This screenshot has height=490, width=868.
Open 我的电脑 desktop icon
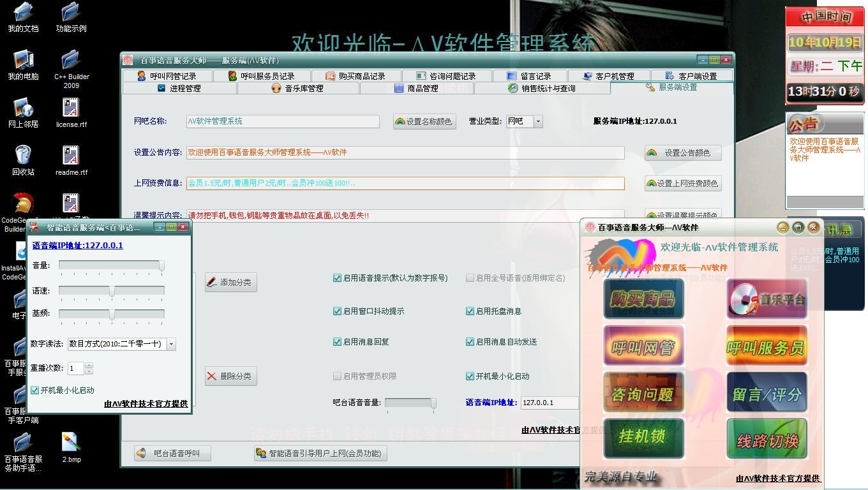pyautogui.click(x=23, y=65)
